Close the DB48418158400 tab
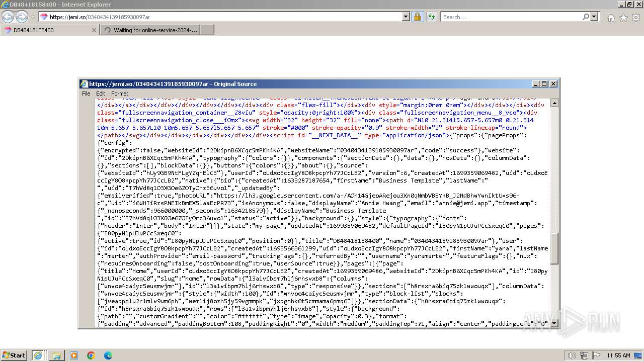 click(94, 30)
